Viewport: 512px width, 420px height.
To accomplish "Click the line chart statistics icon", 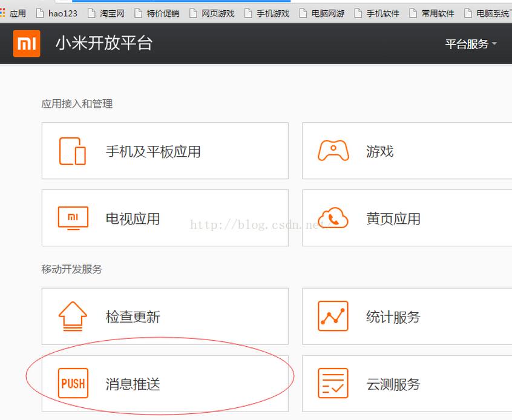I will (x=333, y=316).
